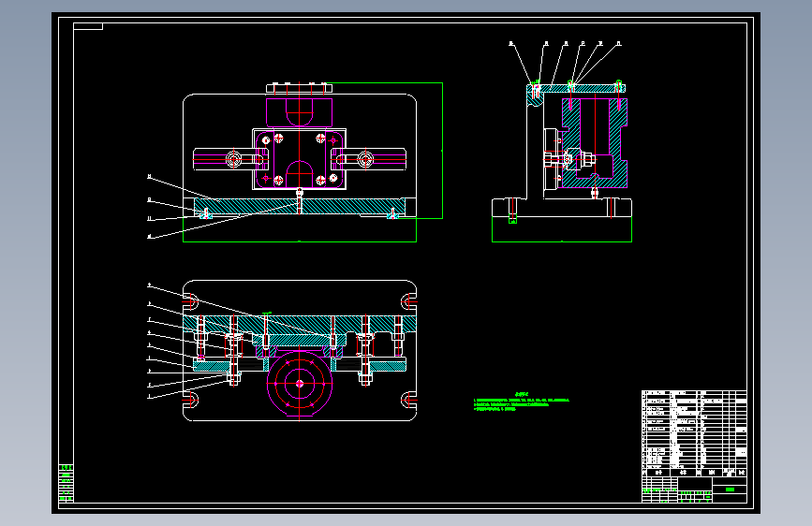Click the green revision strip on left border
Screen dimensions: 812x526
tap(66, 483)
